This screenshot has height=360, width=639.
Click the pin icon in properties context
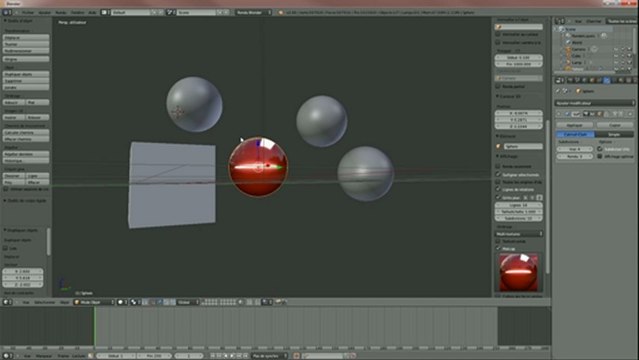click(557, 91)
